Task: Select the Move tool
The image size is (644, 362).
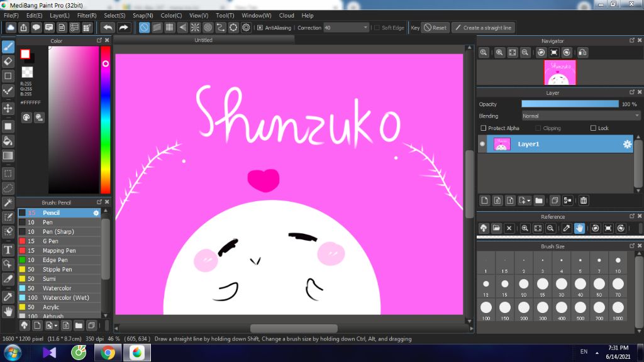Action: (x=8, y=108)
